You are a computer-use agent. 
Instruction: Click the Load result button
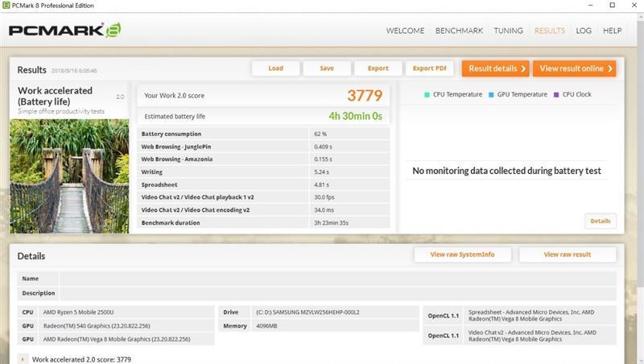pos(275,68)
